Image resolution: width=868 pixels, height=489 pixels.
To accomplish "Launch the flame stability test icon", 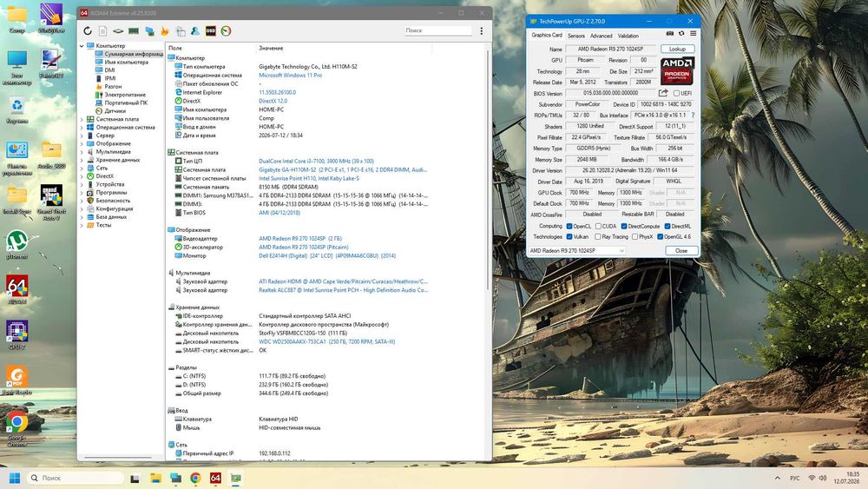I will [x=164, y=31].
